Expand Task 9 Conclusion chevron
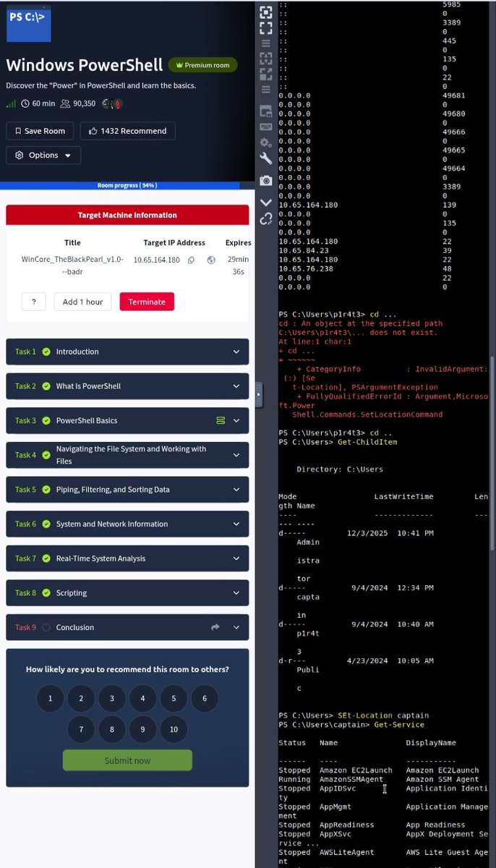 click(x=236, y=627)
